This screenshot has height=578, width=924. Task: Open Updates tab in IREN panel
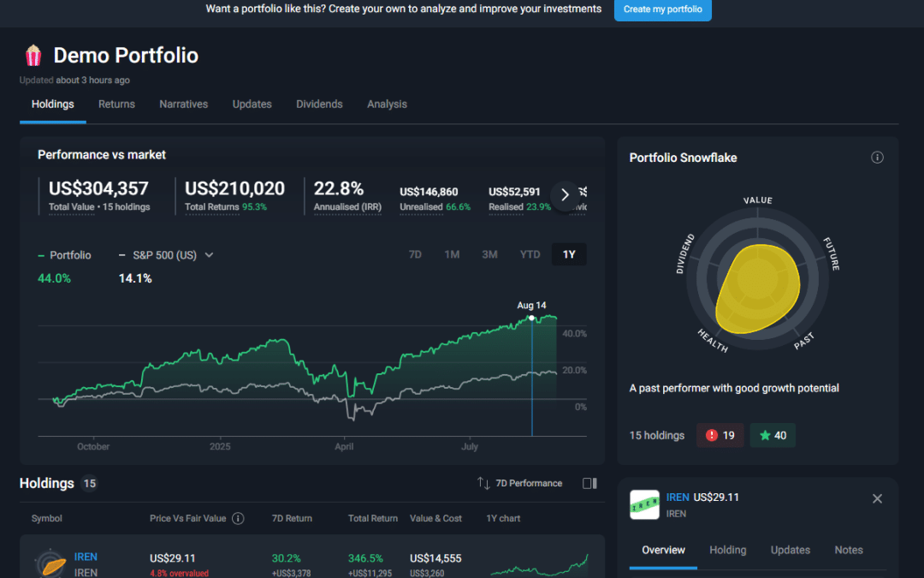click(x=791, y=551)
